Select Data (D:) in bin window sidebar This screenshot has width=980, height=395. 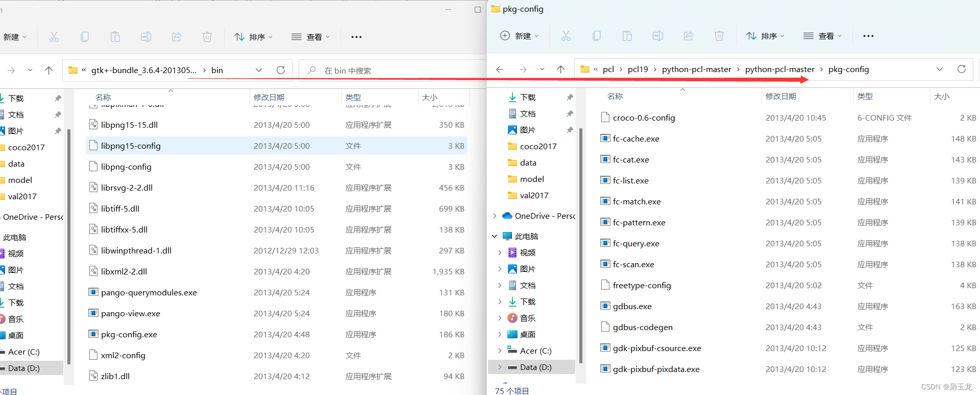32,368
